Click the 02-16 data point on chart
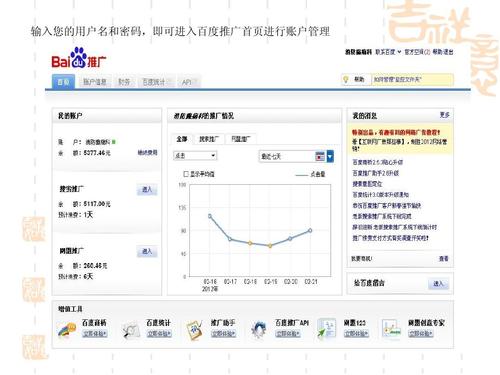Viewport: 500px width, 375px height. 210,216
